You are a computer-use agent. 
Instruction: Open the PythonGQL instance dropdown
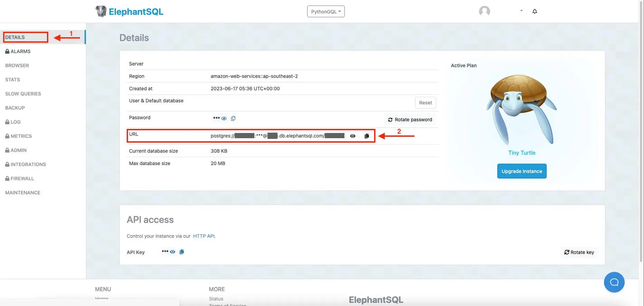click(x=326, y=11)
